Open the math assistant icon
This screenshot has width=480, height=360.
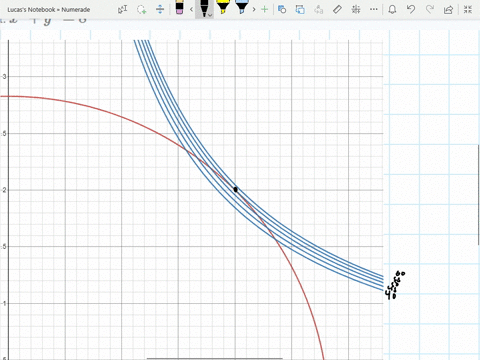tap(356, 9)
